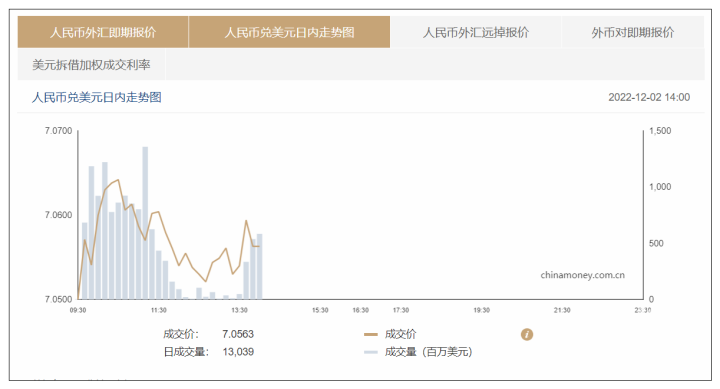Click the 人民币兑美元日内走势图 section heading
The width and height of the screenshot is (720, 389).
96,97
